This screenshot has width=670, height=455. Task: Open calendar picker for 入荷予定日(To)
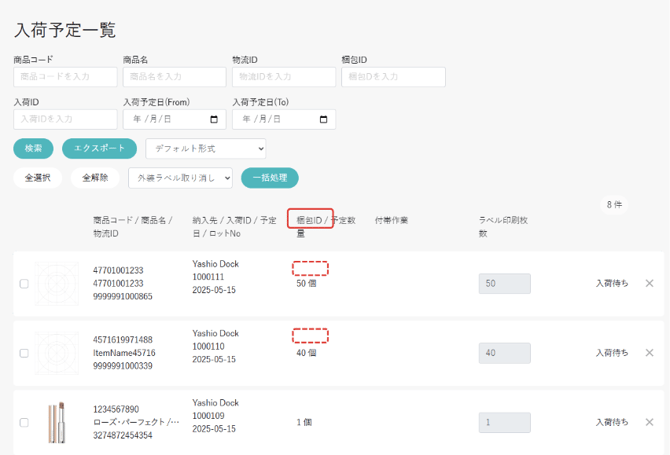click(323, 120)
